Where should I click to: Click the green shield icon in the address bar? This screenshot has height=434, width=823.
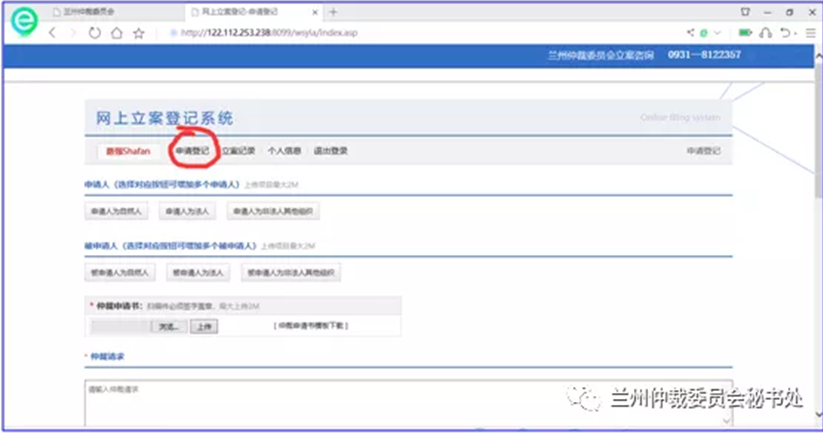point(704,33)
